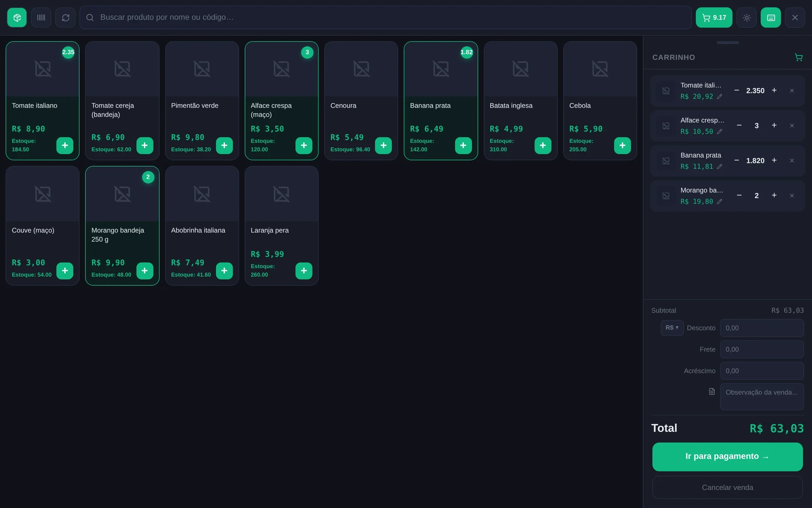Toggle the light/dark theme sun icon

pos(747,17)
